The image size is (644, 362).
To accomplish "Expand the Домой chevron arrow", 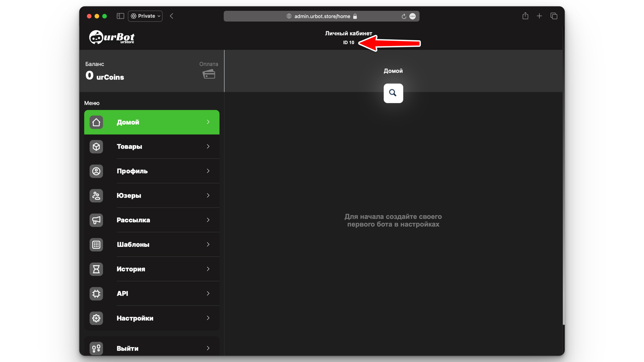I will click(x=208, y=122).
